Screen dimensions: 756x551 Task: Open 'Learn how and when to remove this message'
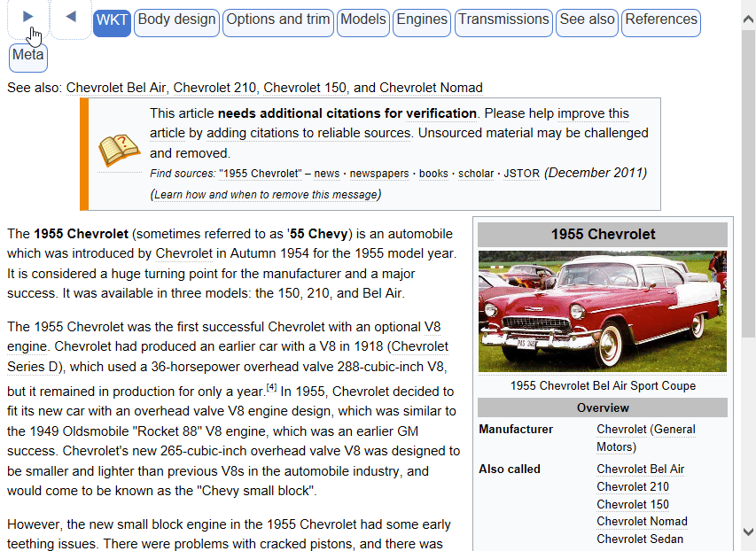267,194
